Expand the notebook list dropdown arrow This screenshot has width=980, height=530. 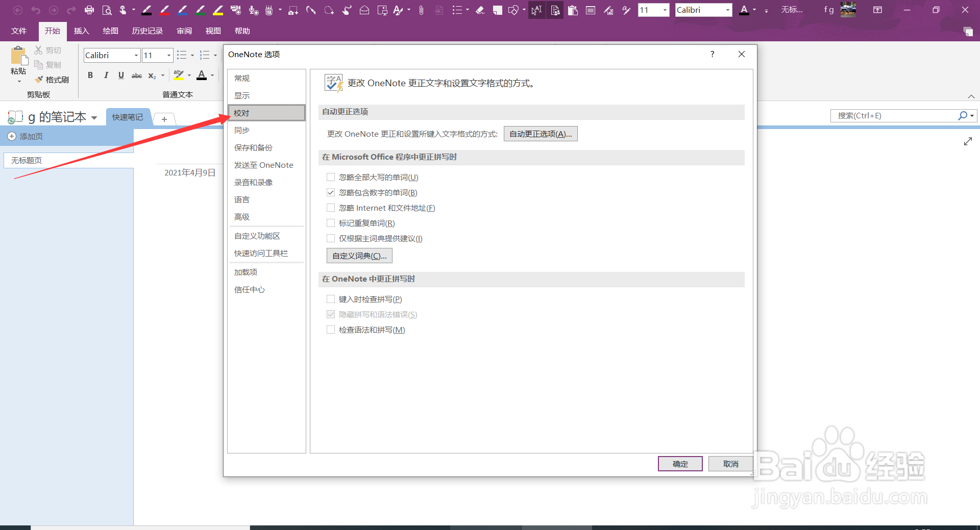94,117
